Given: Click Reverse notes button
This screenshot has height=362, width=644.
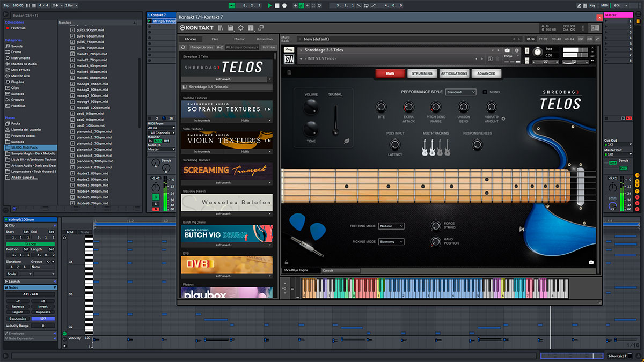Looking at the screenshot, I should coord(18,307).
